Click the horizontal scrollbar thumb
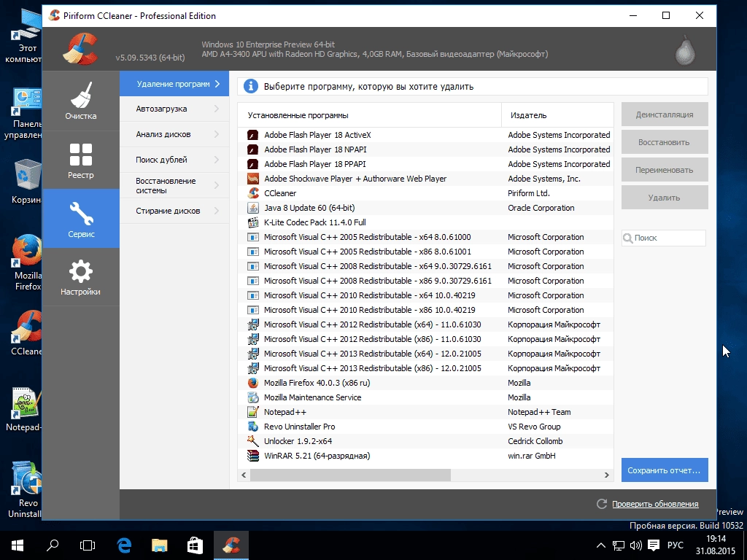The height and width of the screenshot is (560, 747). coord(350,475)
